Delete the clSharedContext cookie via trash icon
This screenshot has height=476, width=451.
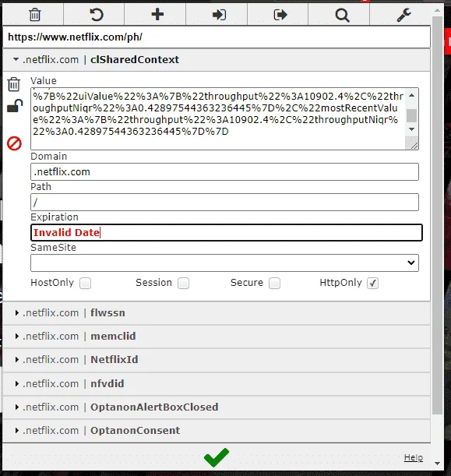click(14, 84)
